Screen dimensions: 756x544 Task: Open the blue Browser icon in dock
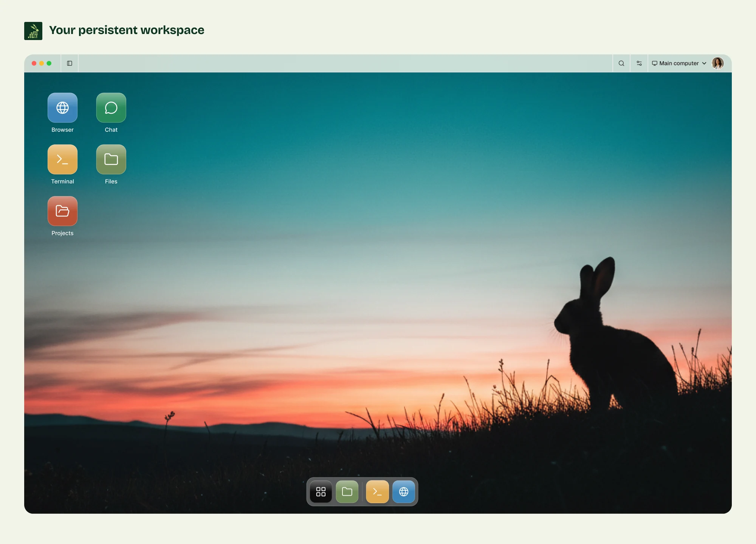(404, 491)
